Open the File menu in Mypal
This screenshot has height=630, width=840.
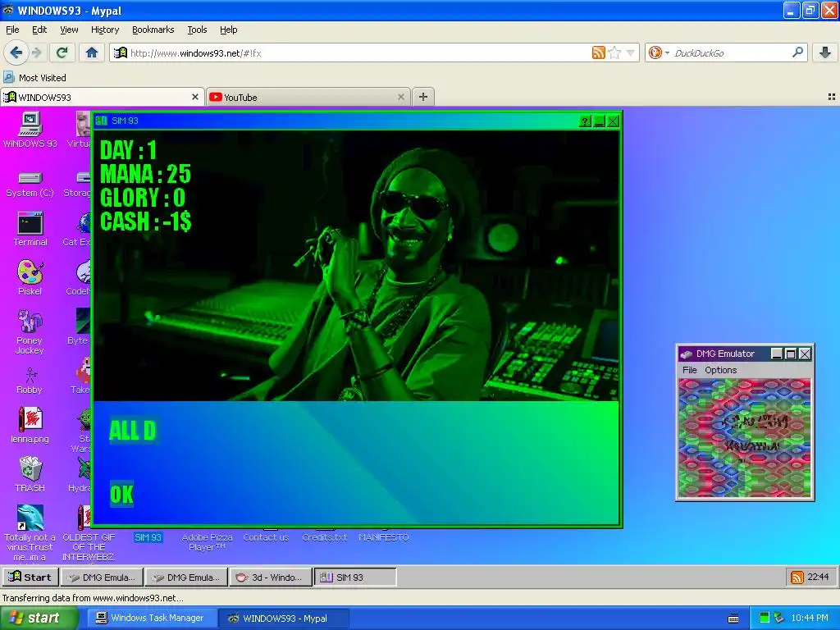[x=12, y=30]
